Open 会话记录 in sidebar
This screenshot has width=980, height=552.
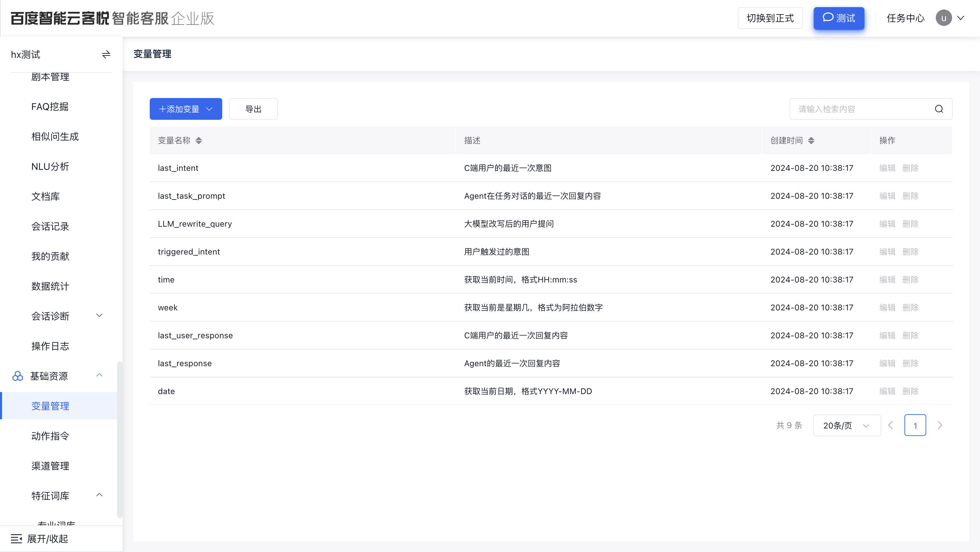coord(50,226)
